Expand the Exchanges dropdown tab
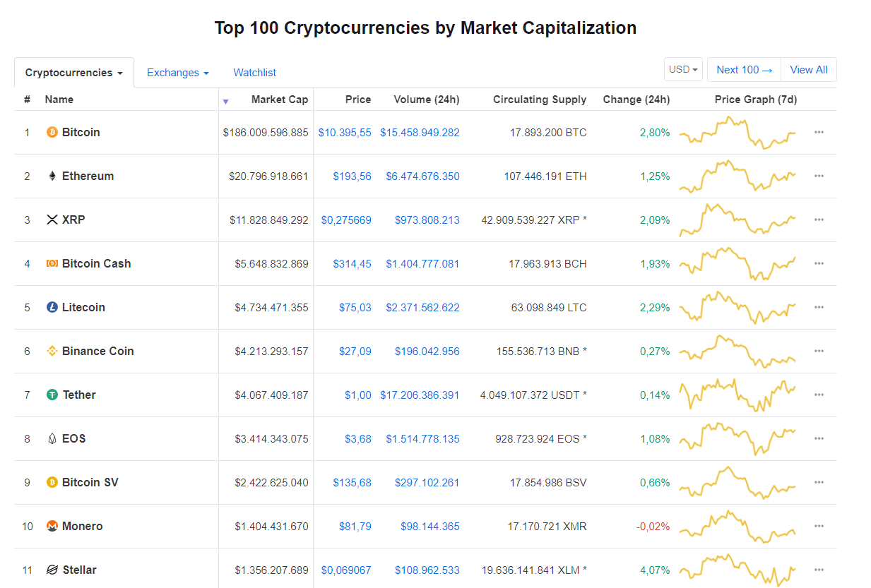This screenshot has width=871, height=588. [178, 73]
